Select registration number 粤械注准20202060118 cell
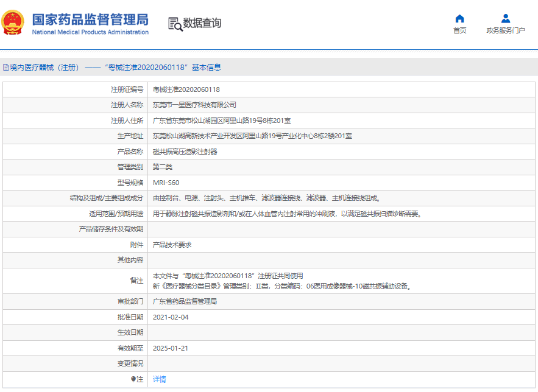This screenshot has width=538, height=392. click(x=186, y=89)
